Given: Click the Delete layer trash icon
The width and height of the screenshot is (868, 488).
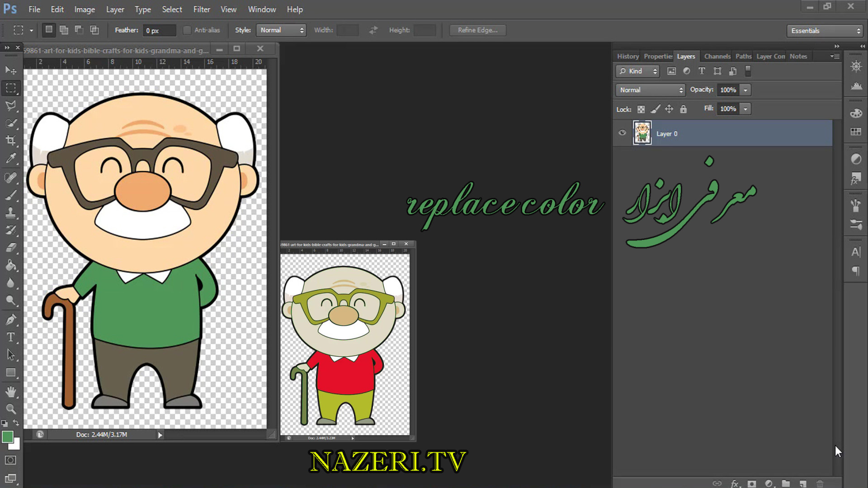Looking at the screenshot, I should 820,483.
